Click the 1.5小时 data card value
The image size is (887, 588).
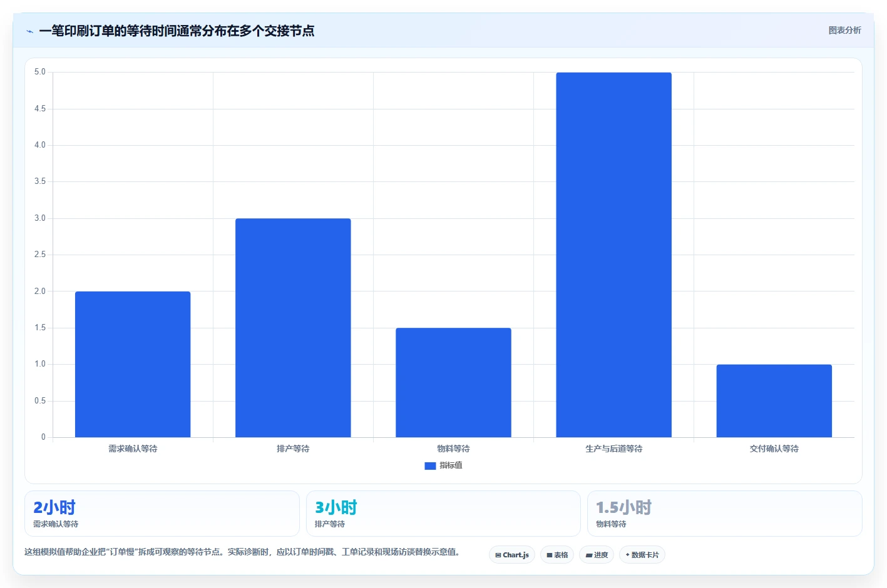tap(623, 507)
